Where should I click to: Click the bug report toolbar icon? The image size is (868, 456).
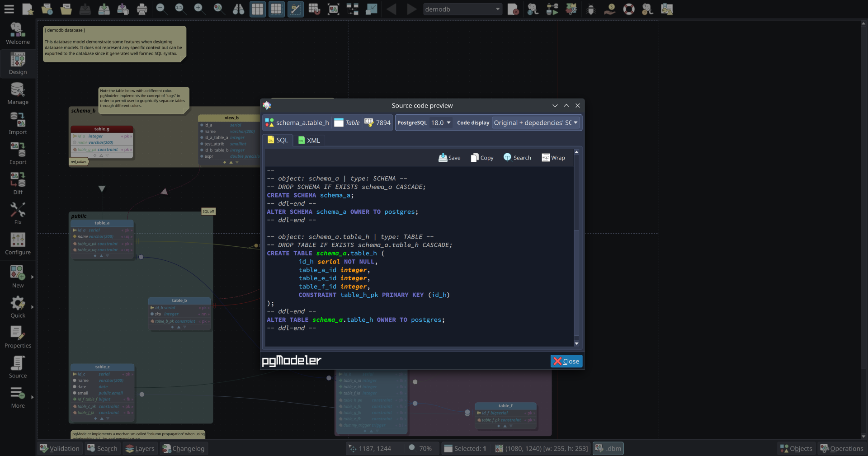[x=590, y=9]
